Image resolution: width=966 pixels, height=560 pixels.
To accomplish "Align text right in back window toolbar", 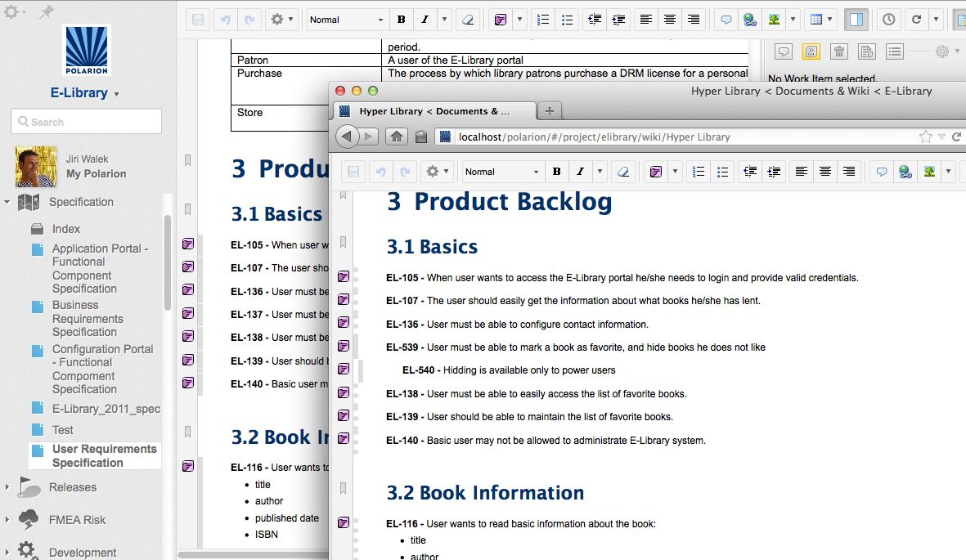I will point(694,20).
